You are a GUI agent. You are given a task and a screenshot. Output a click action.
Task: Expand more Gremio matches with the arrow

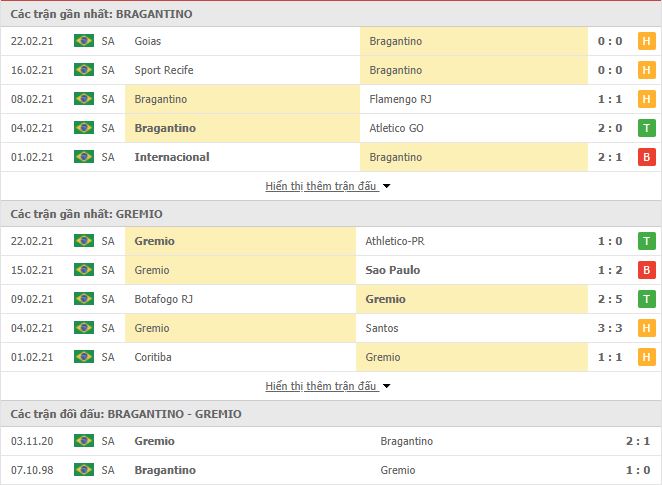(x=386, y=386)
